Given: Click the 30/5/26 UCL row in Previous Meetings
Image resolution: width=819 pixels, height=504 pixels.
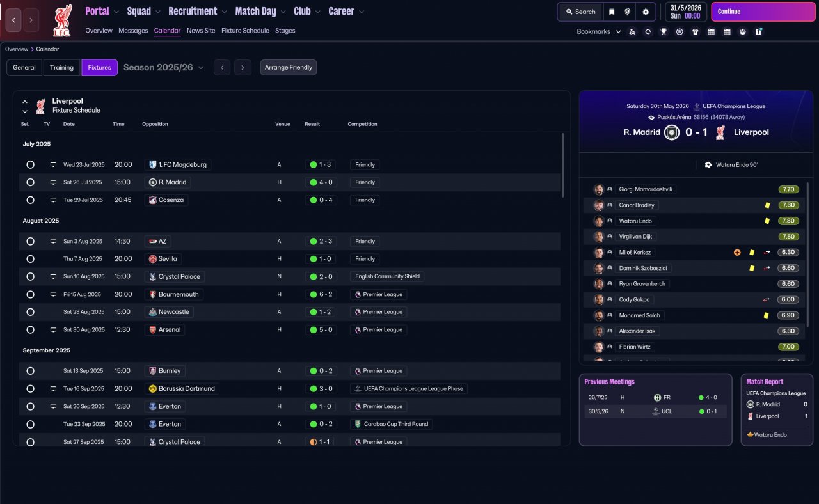Looking at the screenshot, I should click(x=656, y=411).
